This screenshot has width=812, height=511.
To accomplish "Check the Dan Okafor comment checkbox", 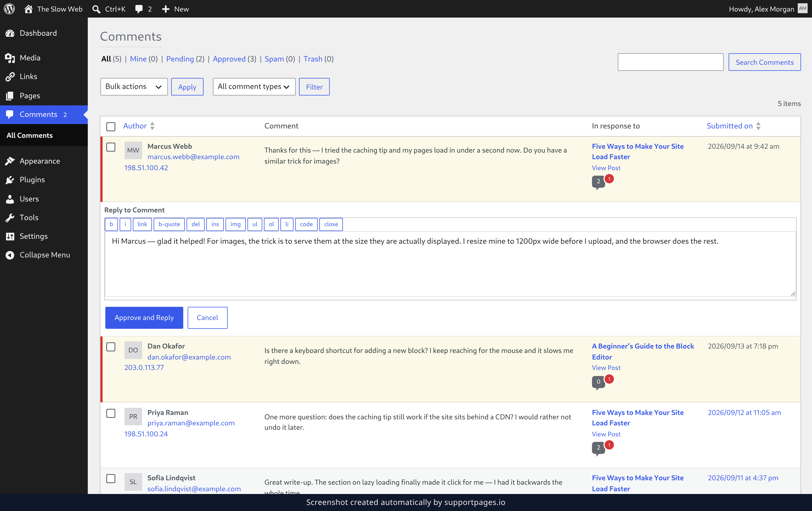I will [x=111, y=347].
